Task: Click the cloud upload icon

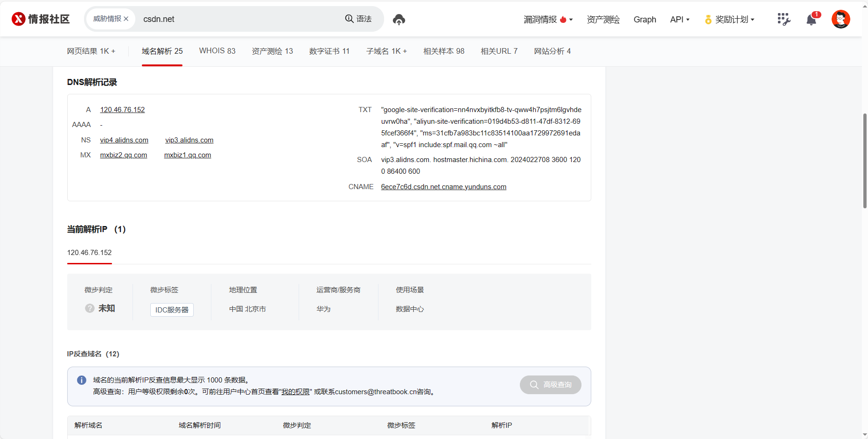Action: click(399, 20)
